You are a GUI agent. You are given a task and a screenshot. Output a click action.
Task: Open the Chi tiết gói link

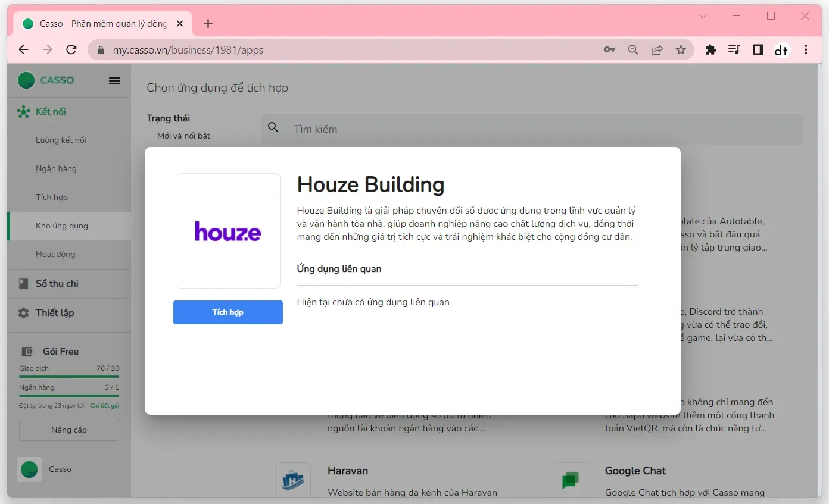tap(105, 406)
